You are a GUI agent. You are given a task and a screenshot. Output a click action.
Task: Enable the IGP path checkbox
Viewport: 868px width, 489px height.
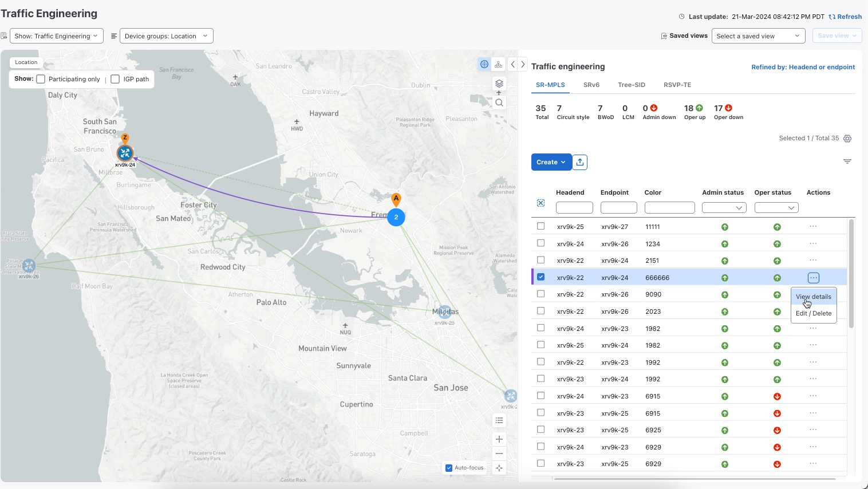coord(115,79)
